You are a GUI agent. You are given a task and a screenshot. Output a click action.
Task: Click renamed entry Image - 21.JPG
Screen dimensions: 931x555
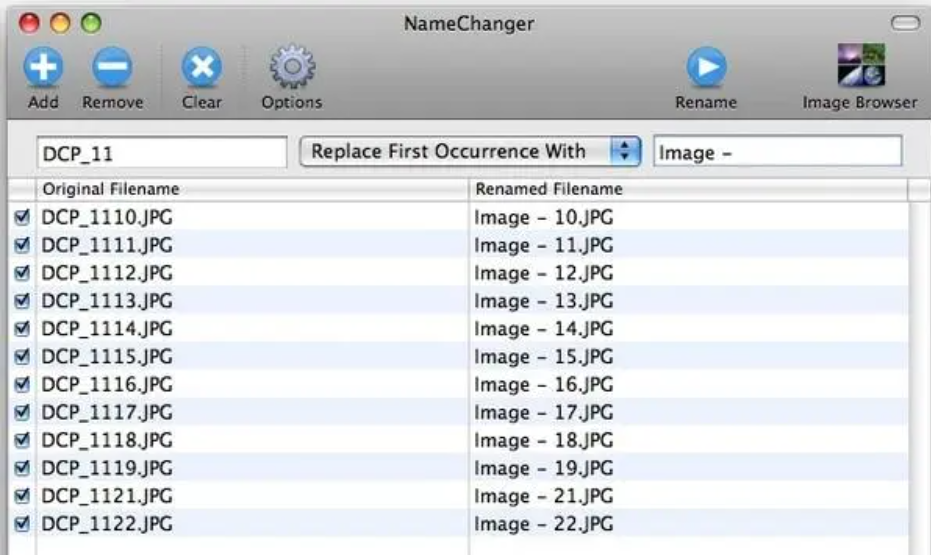pos(543,496)
